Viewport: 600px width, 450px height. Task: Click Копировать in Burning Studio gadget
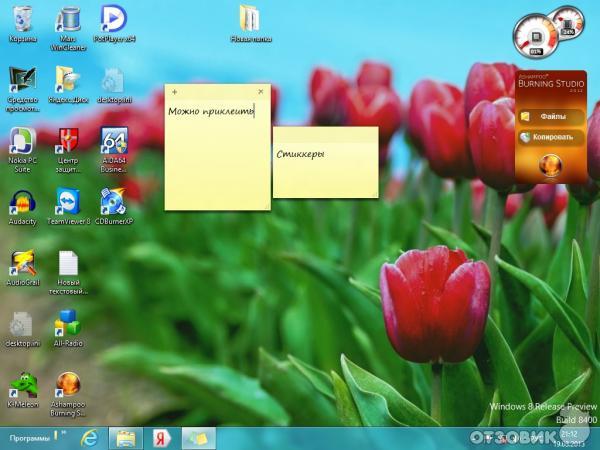click(552, 137)
